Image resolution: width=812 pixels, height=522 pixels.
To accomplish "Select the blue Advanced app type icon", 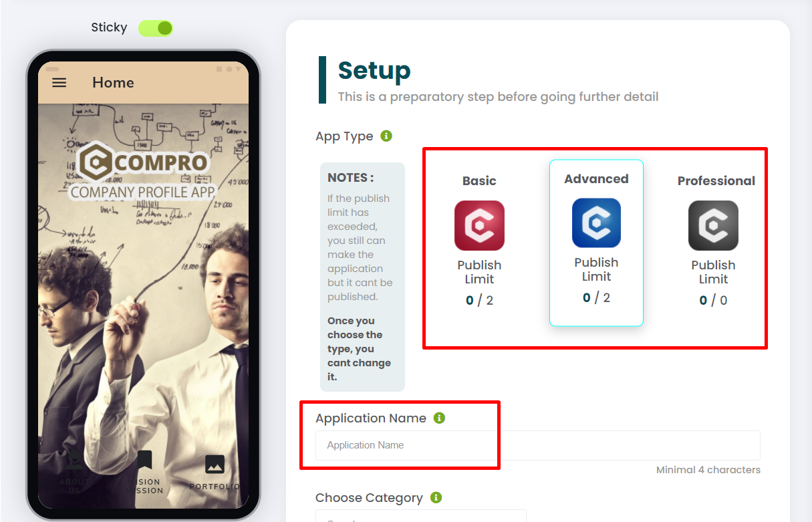I will point(596,223).
